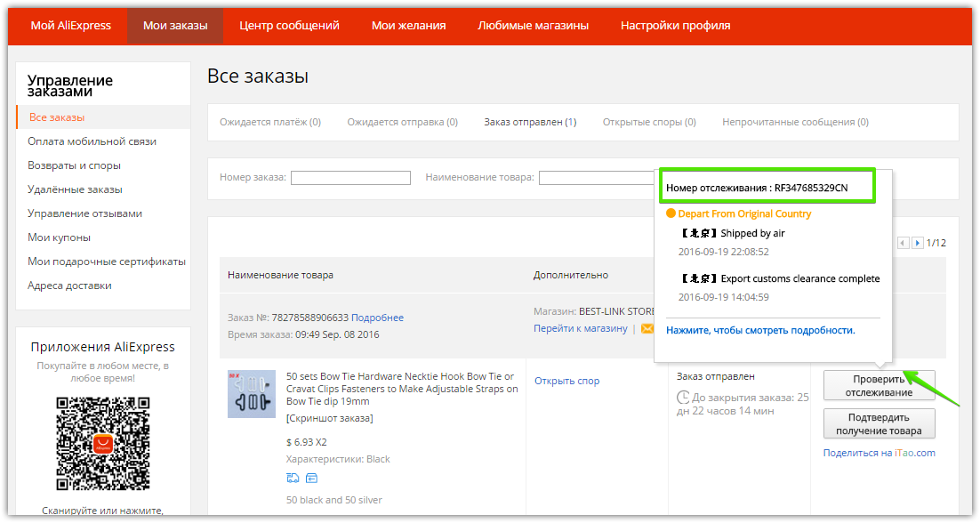Click Характеристики: Black text

338,459
